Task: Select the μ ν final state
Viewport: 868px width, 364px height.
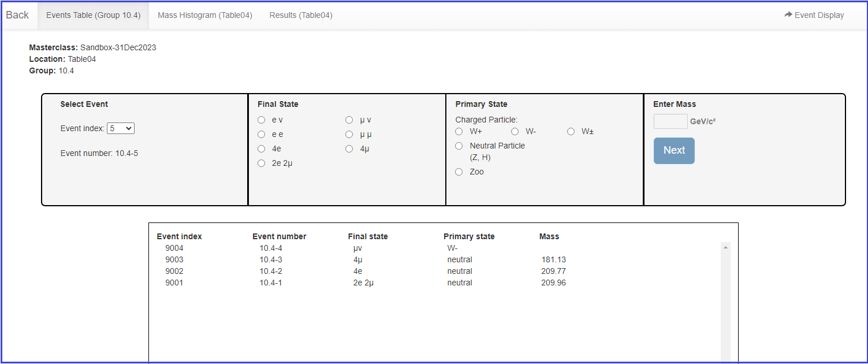Action: [349, 120]
